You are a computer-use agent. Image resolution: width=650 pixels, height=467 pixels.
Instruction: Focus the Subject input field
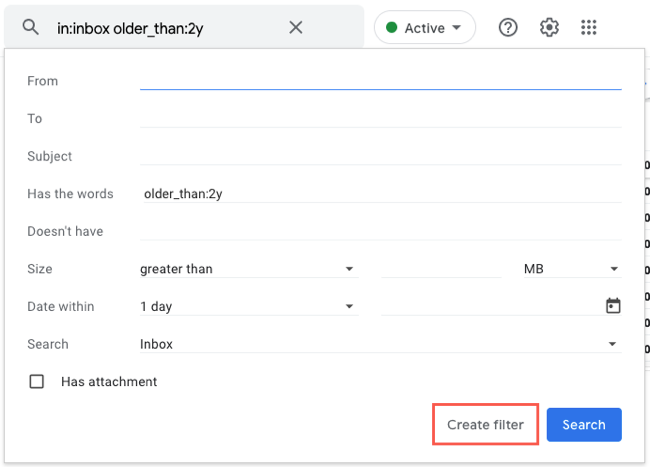[x=381, y=156]
